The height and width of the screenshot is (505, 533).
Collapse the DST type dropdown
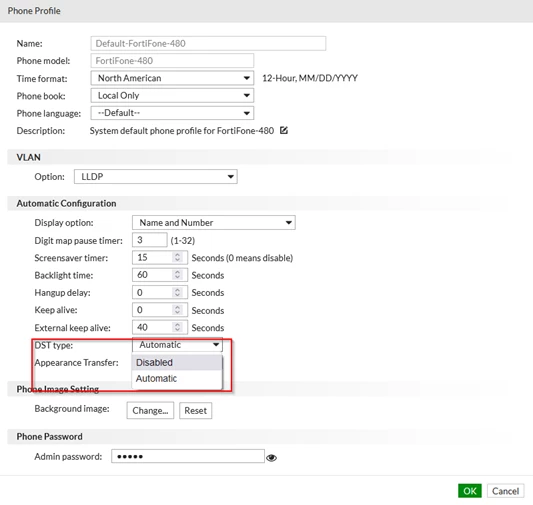(177, 345)
